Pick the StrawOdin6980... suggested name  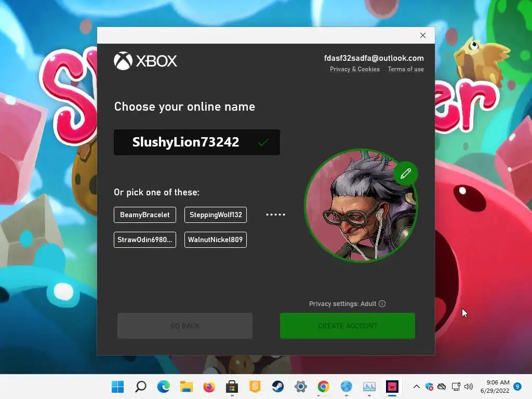point(145,240)
